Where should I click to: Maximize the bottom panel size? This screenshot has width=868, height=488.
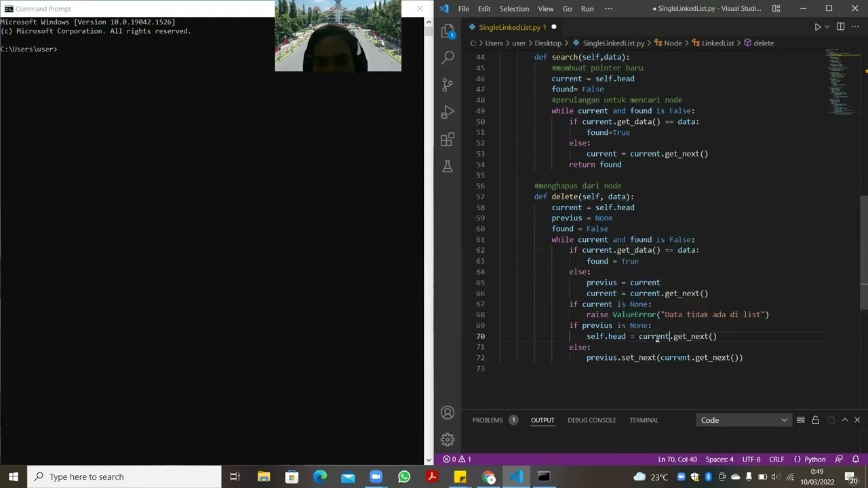click(845, 420)
